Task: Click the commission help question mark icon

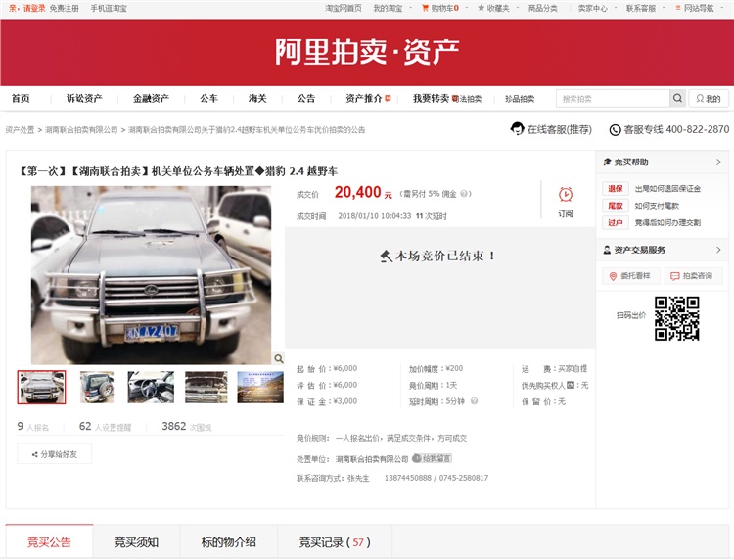Action: pyautogui.click(x=464, y=194)
